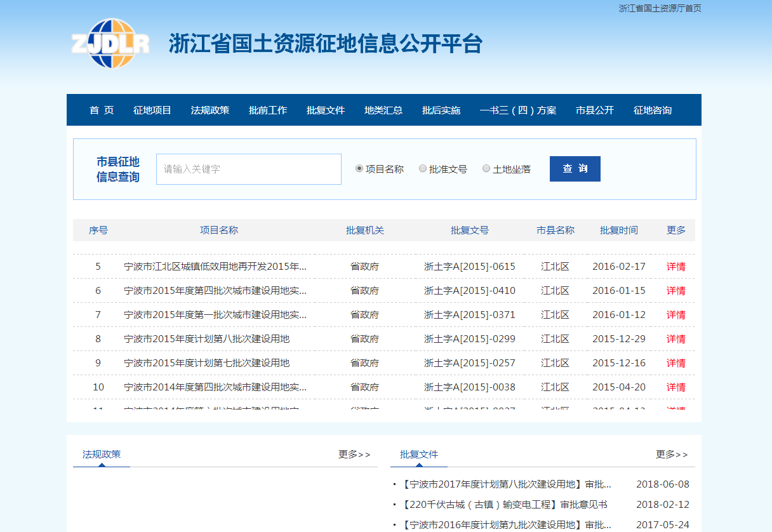Open the 220千伏古城输变电工程 document link
Image resolution: width=772 pixels, height=532 pixels.
505,505
